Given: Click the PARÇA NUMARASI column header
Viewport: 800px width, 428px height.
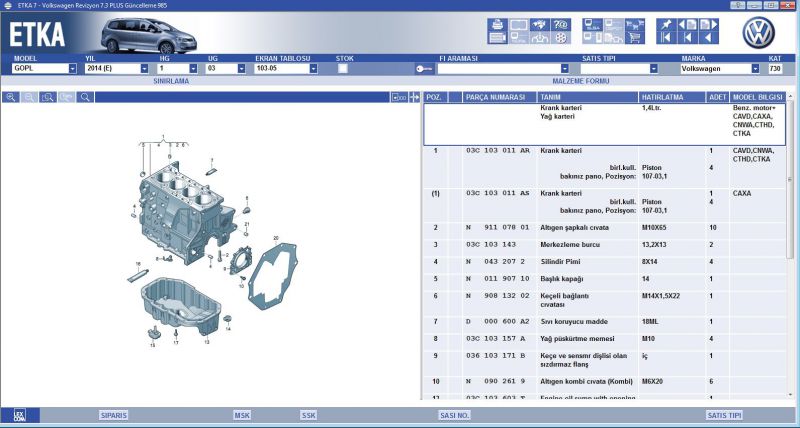Looking at the screenshot, I should pyautogui.click(x=499, y=97).
